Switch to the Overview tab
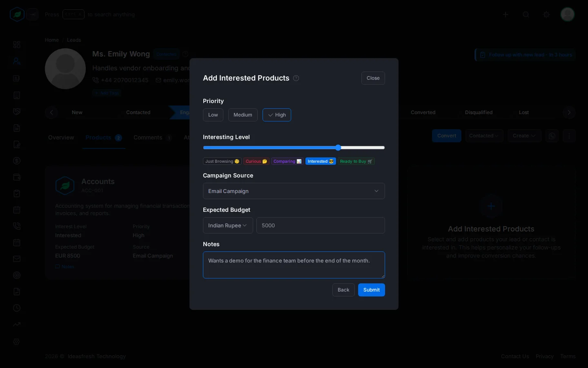 pyautogui.click(x=61, y=137)
